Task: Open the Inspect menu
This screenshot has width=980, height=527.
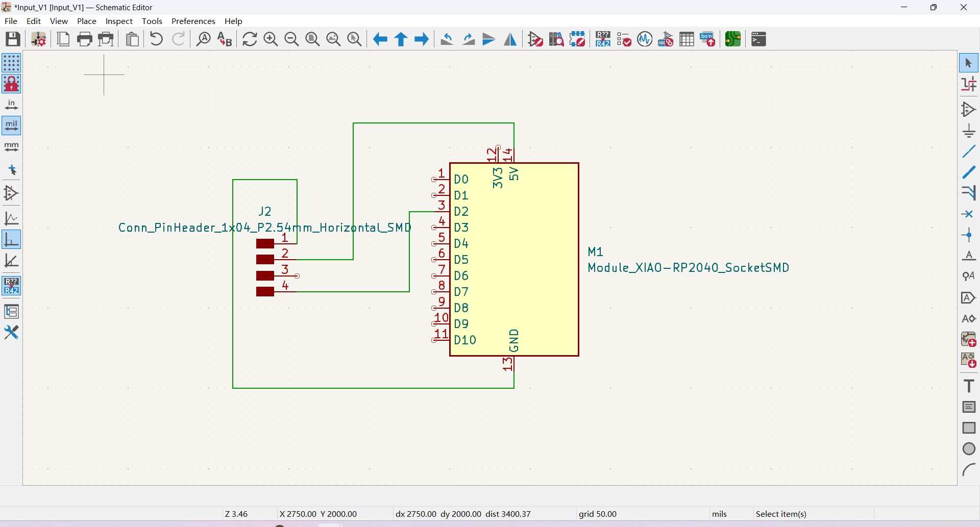Action: point(119,21)
